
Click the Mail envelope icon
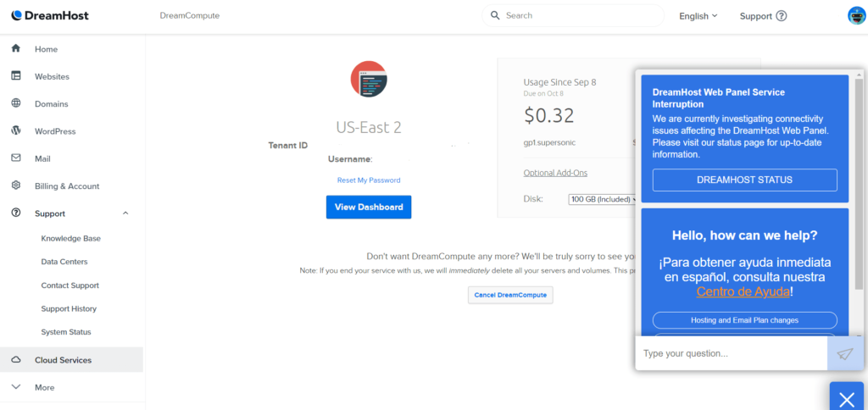[x=16, y=158]
